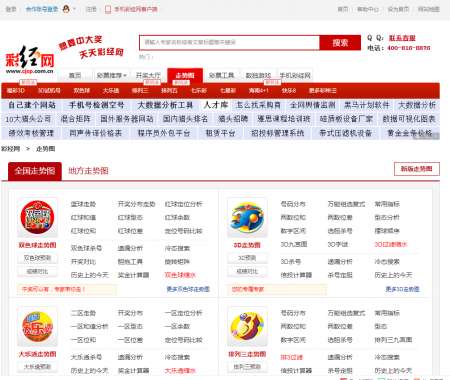Open the 开奖大厅 navigation tab

tap(148, 76)
